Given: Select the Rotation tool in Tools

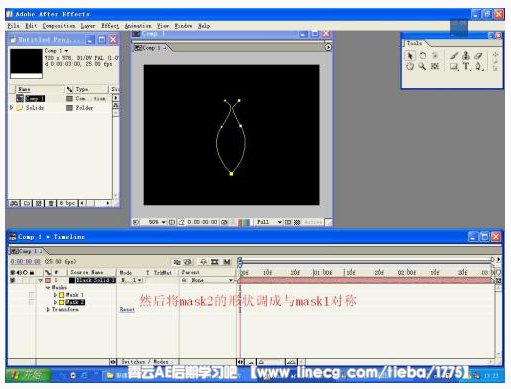Looking at the screenshot, I should 422,56.
